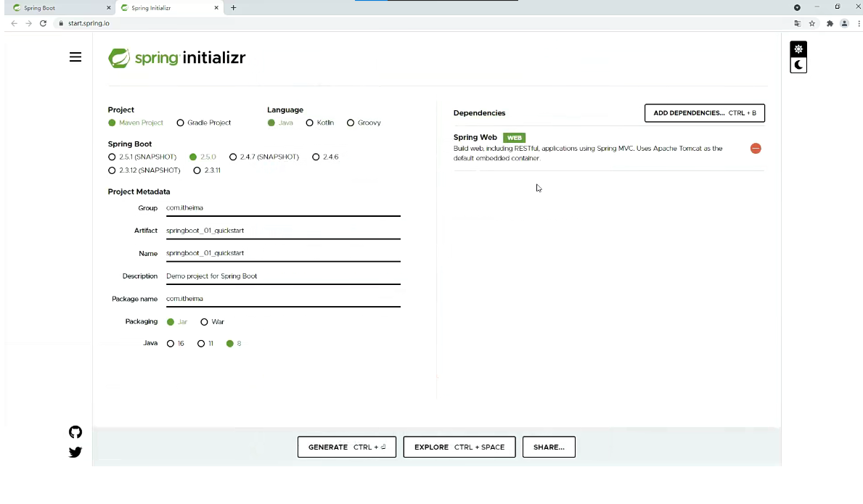
Task: Choose Kotlin language option
Action: (x=309, y=123)
